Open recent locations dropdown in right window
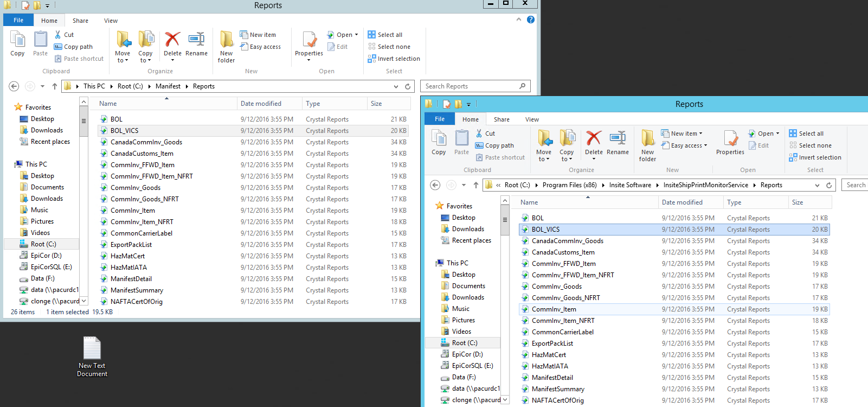This screenshot has height=407, width=868. point(464,185)
